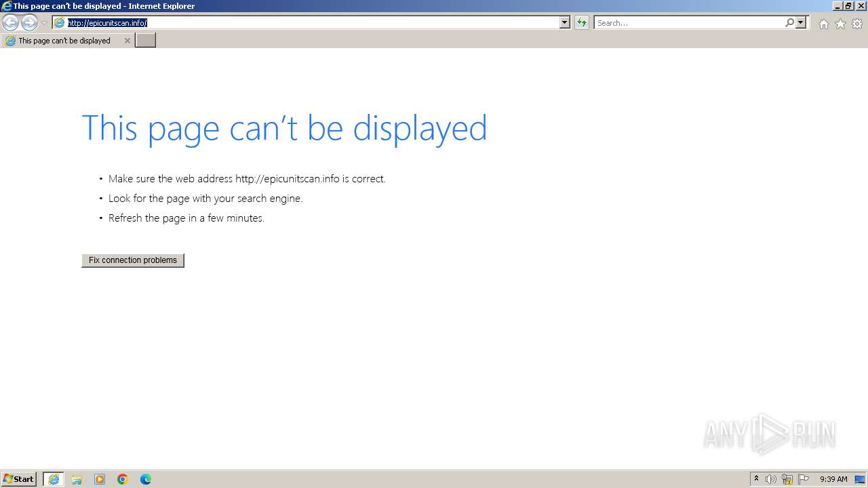Screen dimensions: 868x488
Task: Click the text 'Make sure the web address'
Action: [170, 179]
